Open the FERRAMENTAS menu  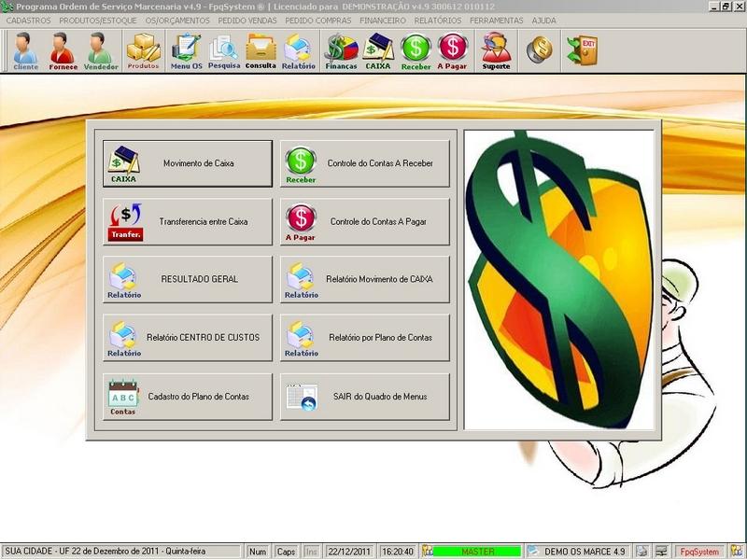pyautogui.click(x=496, y=21)
